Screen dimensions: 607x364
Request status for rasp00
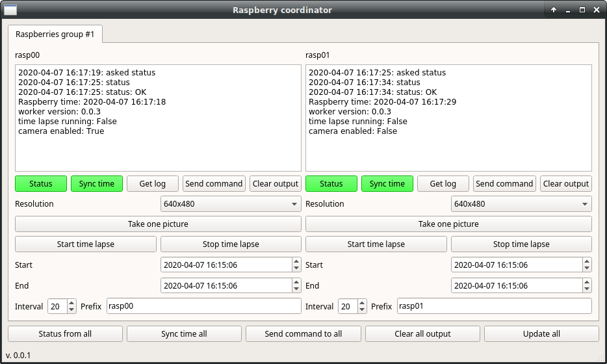[x=41, y=183]
